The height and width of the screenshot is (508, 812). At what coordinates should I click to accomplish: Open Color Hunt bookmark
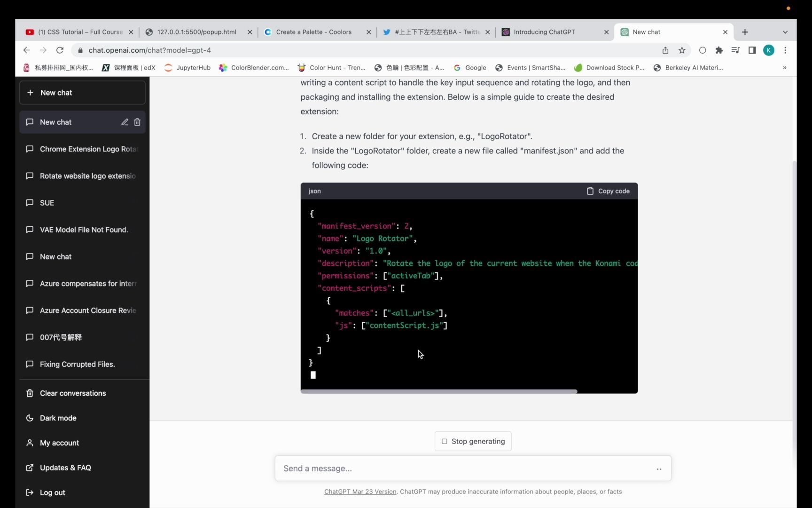tap(331, 68)
